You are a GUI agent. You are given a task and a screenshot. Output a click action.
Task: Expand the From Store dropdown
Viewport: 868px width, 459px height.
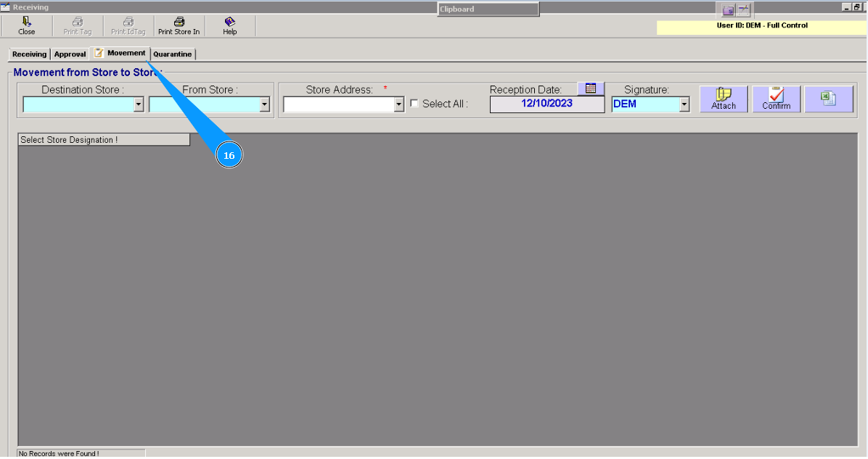(265, 104)
